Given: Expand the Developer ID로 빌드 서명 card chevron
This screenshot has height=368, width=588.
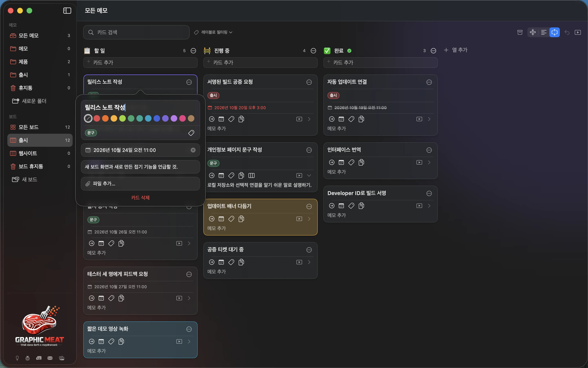Looking at the screenshot, I should pyautogui.click(x=429, y=206).
